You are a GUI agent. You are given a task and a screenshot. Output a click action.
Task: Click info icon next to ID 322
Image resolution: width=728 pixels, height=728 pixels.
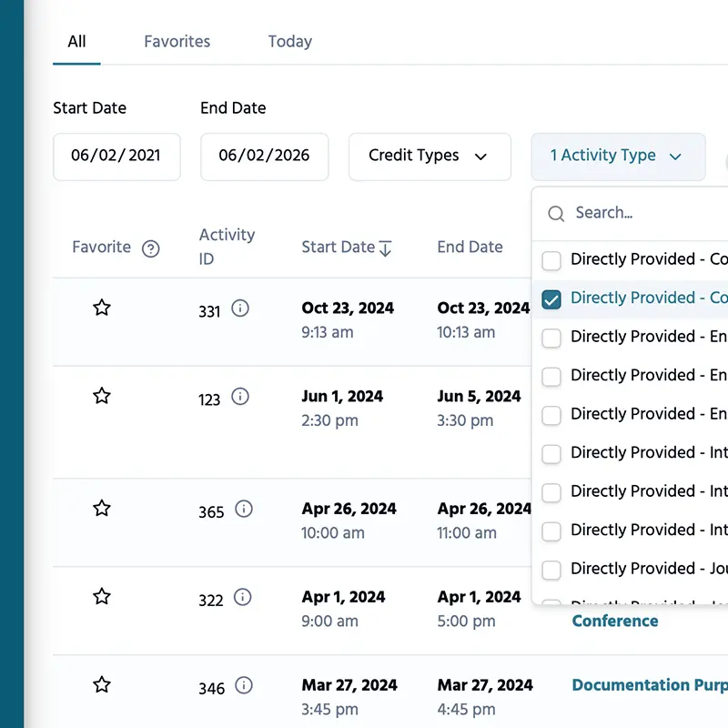(243, 597)
